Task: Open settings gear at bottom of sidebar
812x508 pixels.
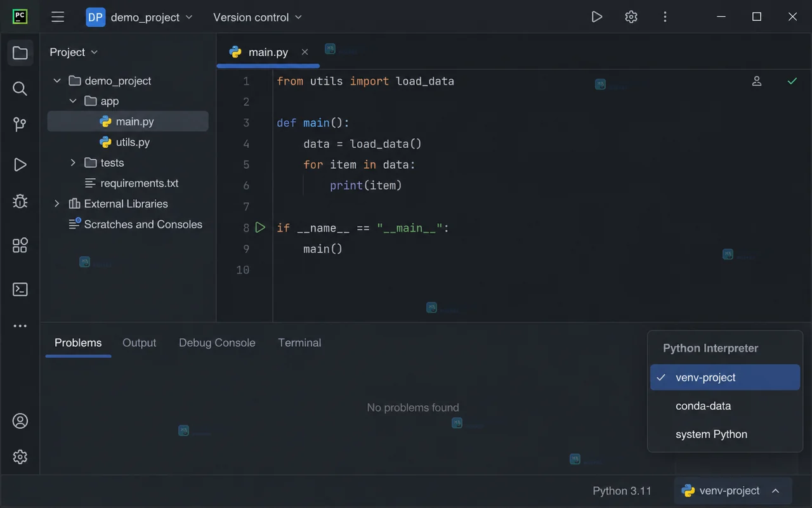Action: [x=20, y=457]
